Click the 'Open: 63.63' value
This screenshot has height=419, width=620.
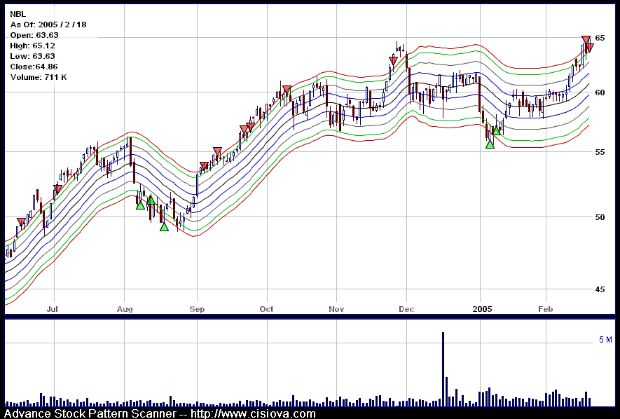(34, 35)
